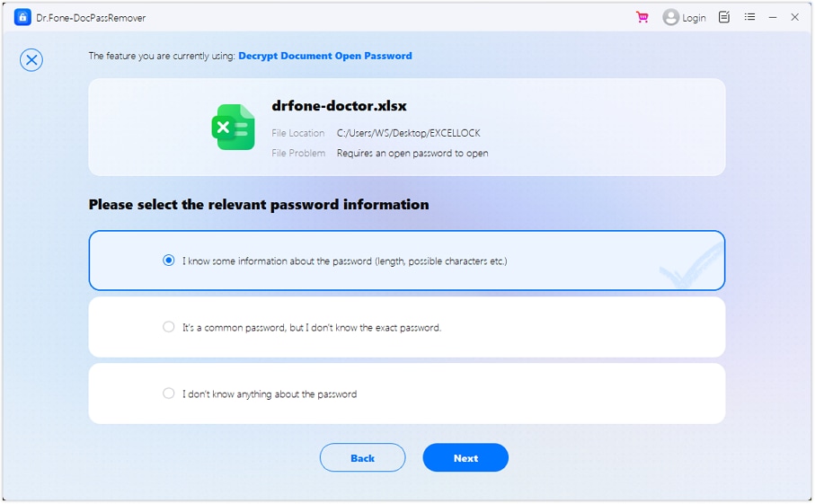Click the common password option card
The height and width of the screenshot is (504, 815).
(x=407, y=327)
